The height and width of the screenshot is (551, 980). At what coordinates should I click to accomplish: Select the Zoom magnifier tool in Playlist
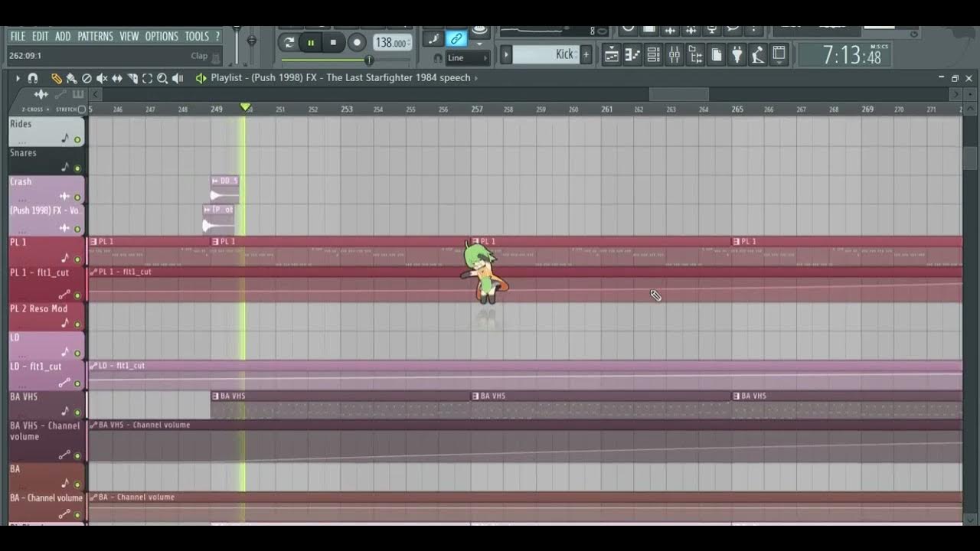(162, 78)
